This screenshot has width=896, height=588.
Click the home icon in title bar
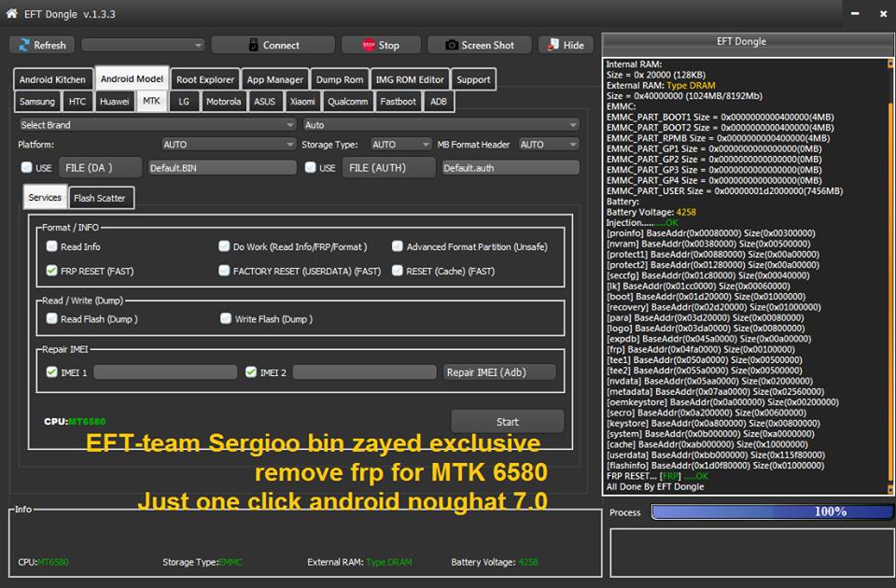[x=11, y=13]
